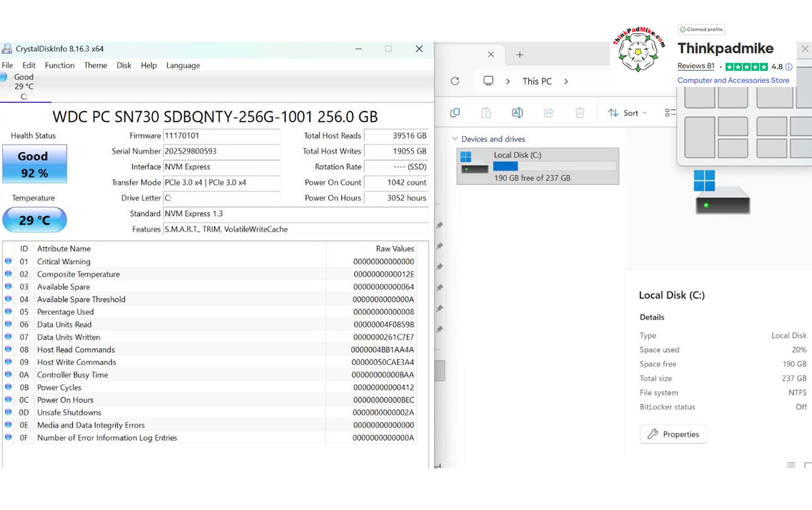Open the Function menu
Screen dimensions: 812x510
pos(60,65)
